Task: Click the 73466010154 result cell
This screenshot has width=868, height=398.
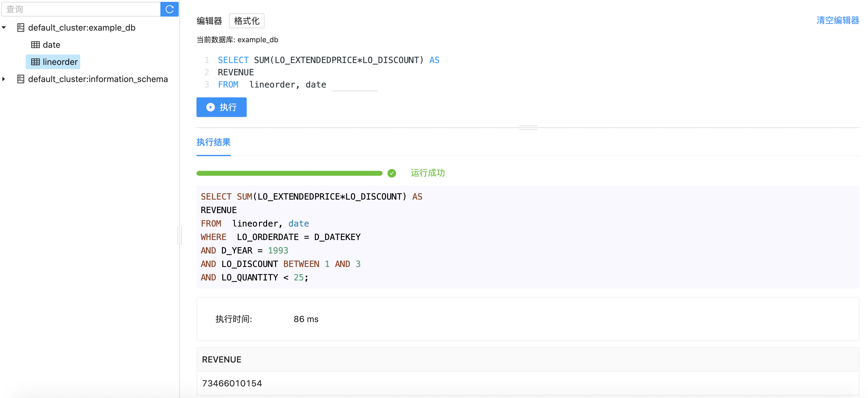Action: click(x=232, y=384)
